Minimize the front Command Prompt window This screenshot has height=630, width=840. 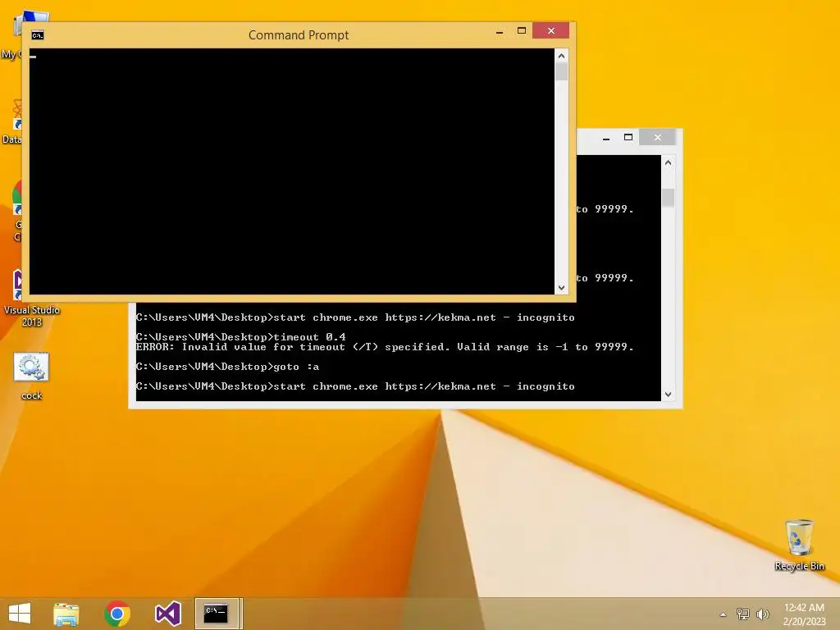click(x=500, y=32)
